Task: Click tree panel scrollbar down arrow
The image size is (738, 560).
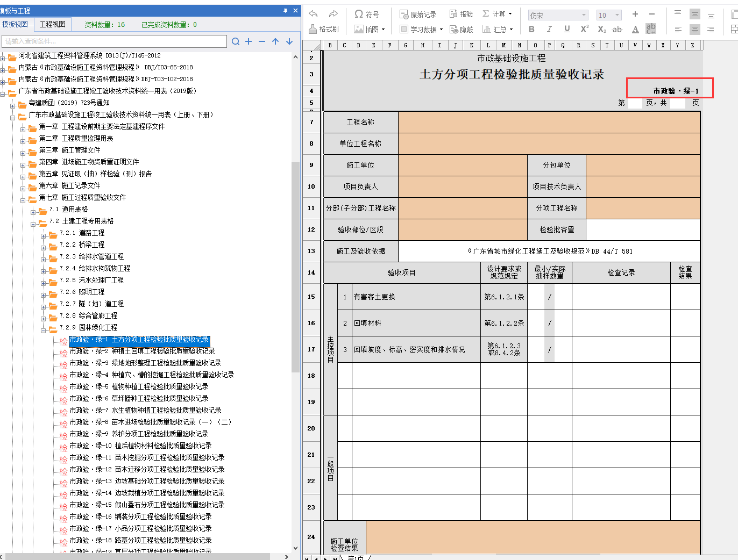Action: pos(295,548)
